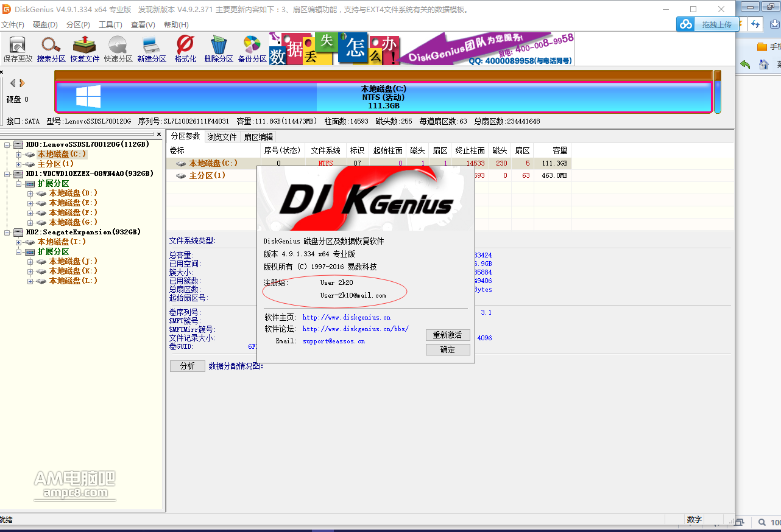Click 确定 button in about dialog
This screenshot has width=781, height=532.
pos(448,350)
